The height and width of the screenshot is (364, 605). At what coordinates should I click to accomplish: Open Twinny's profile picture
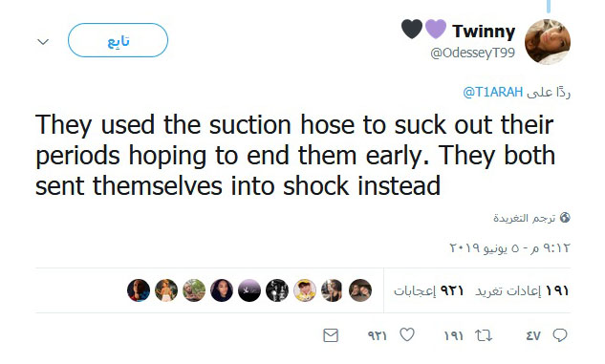(x=548, y=42)
